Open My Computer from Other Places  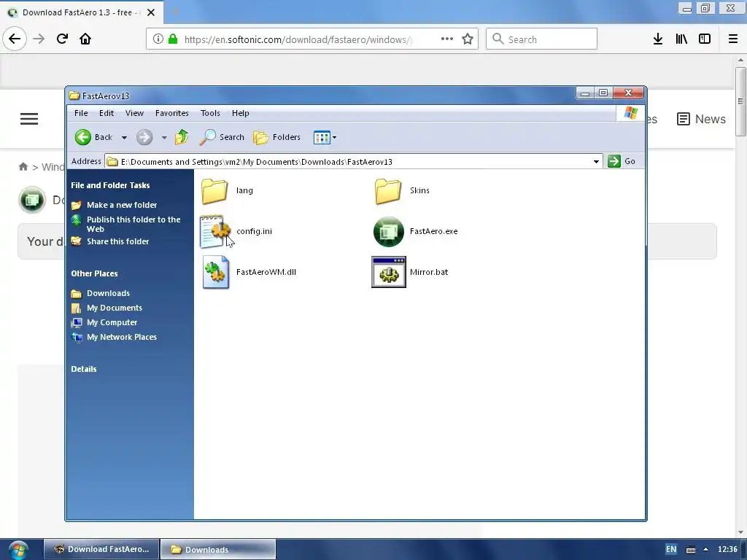click(112, 322)
